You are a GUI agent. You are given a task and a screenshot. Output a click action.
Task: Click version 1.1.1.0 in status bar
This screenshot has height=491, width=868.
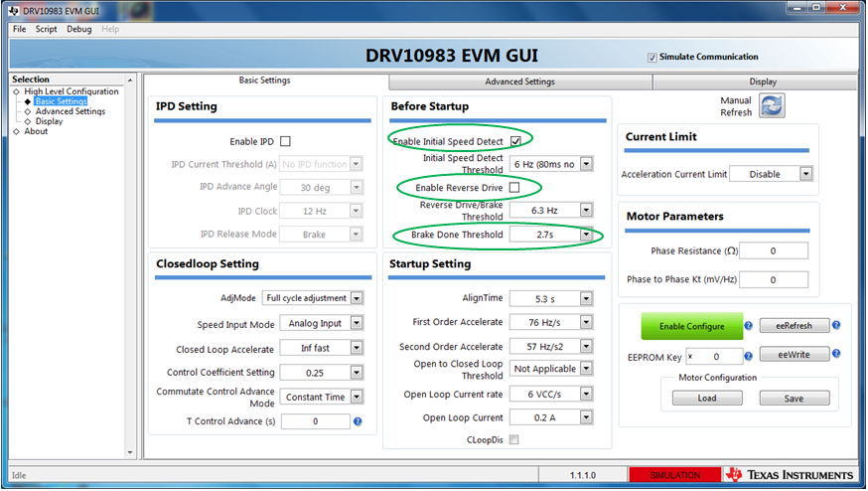[583, 475]
